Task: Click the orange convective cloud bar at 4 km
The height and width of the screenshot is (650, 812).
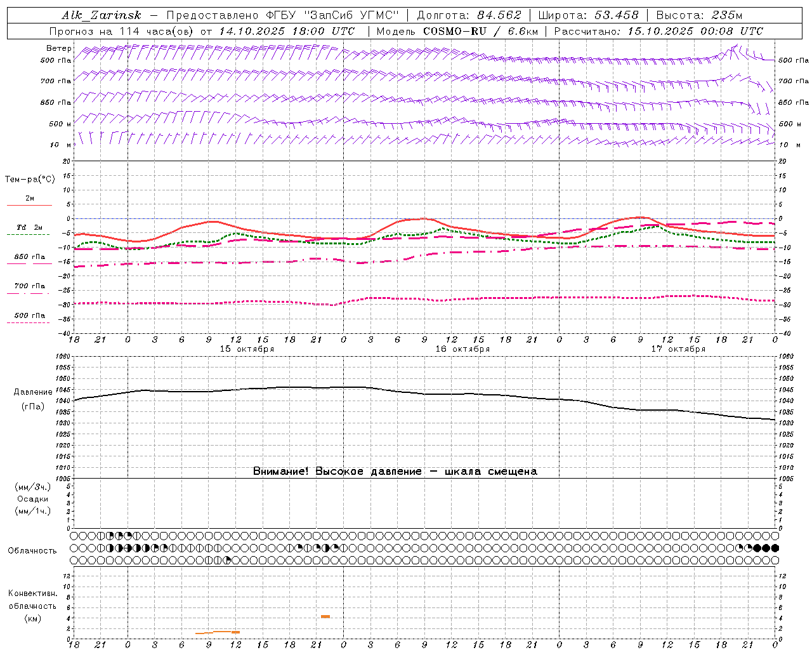Action: (x=325, y=616)
